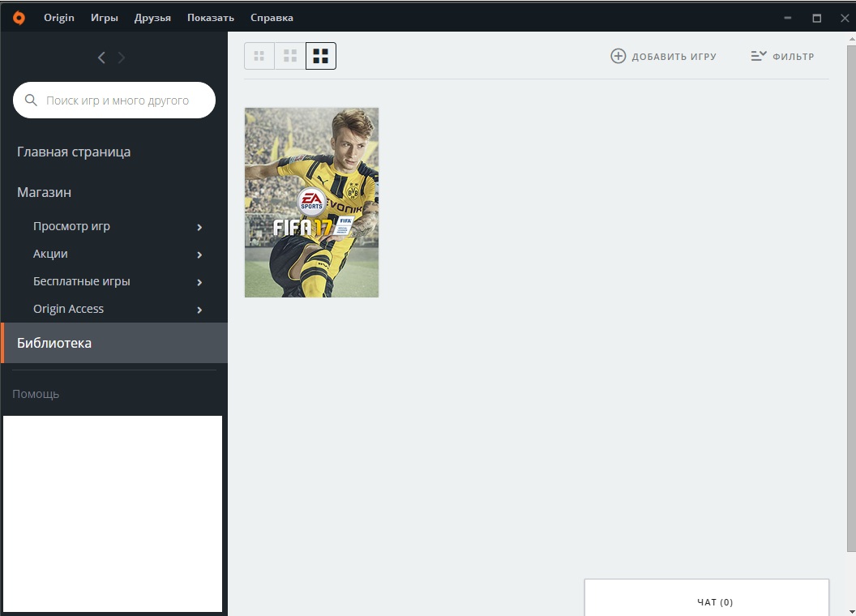Image resolution: width=856 pixels, height=616 pixels.
Task: Switch to medium tile grid view
Action: [290, 56]
